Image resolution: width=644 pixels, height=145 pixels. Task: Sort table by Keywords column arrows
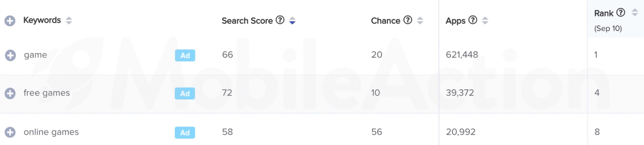(x=69, y=20)
